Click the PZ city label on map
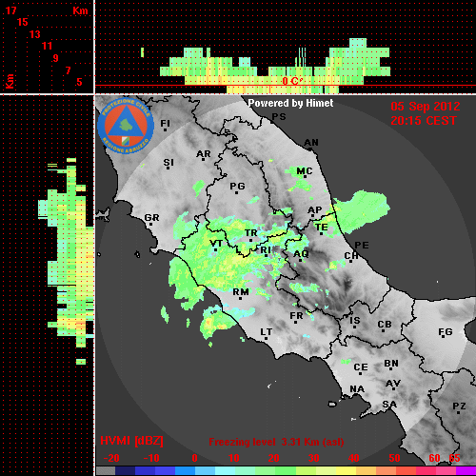Image resolution: width=476 pixels, height=476 pixels. pos(459,406)
